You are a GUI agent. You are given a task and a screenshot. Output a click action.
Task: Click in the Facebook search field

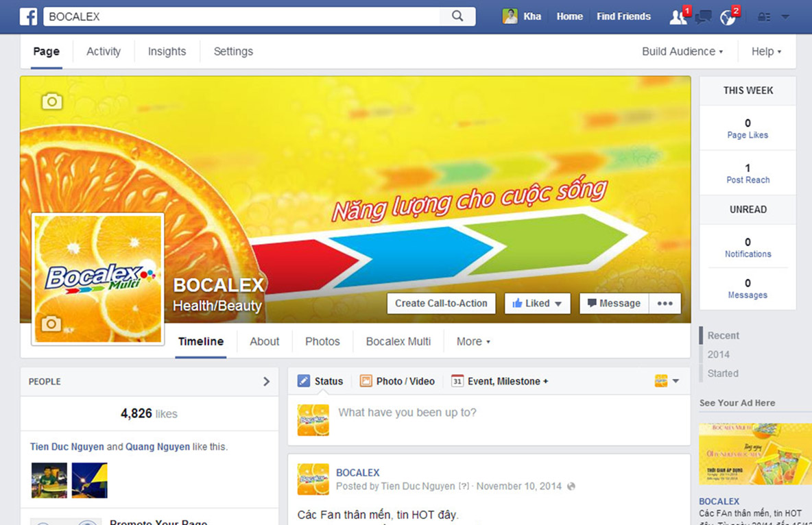point(242,16)
